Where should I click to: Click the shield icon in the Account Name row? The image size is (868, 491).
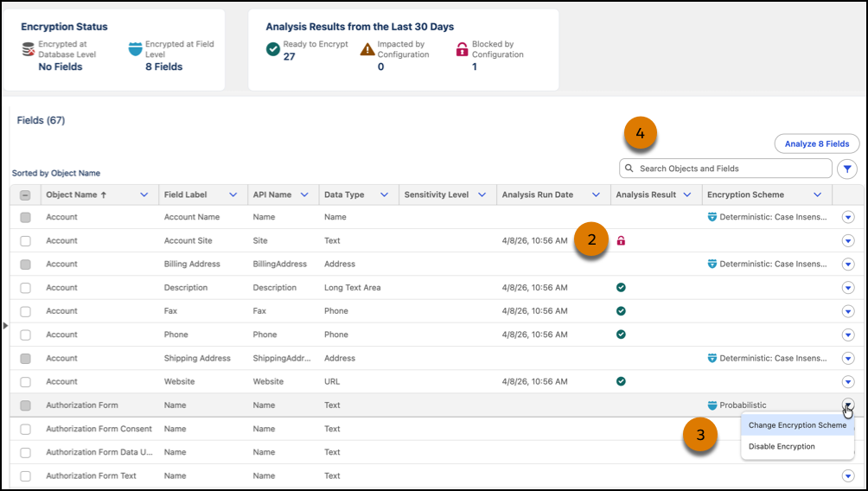tap(712, 217)
